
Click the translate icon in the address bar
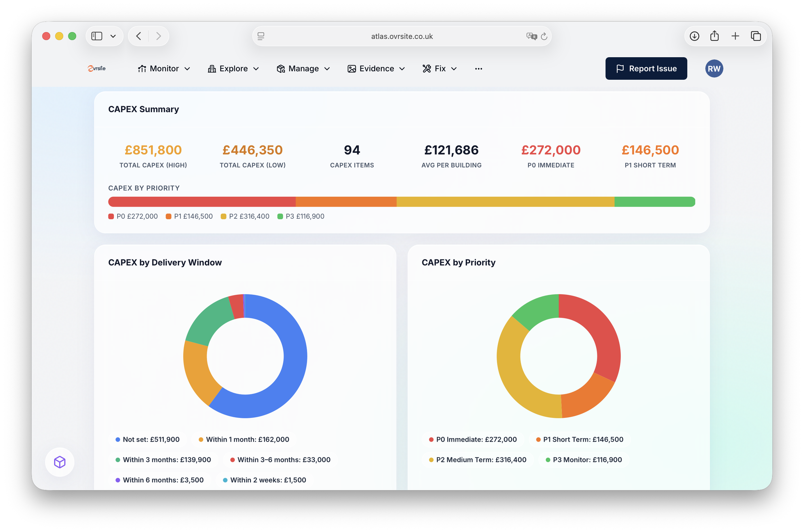(532, 36)
